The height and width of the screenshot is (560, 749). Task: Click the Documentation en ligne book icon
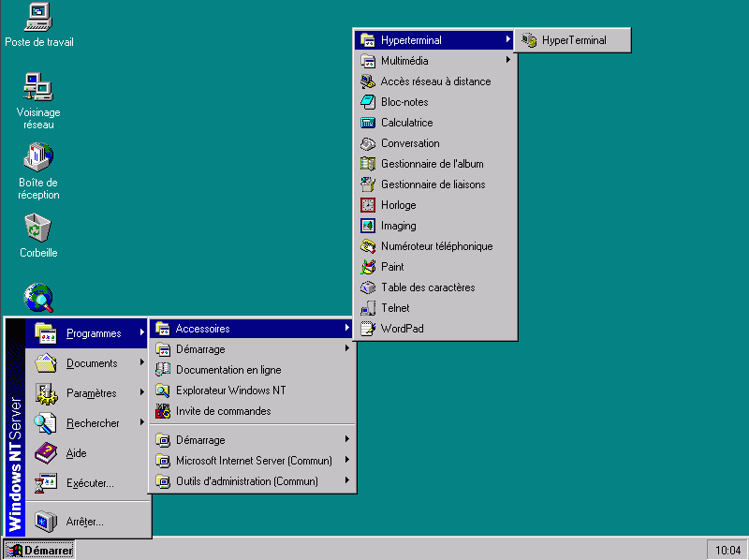pos(163,370)
